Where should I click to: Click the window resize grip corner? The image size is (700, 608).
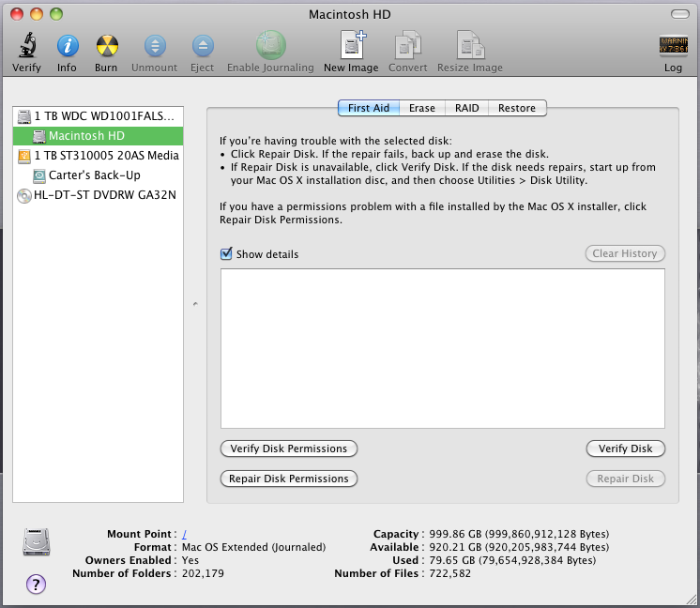[691, 600]
